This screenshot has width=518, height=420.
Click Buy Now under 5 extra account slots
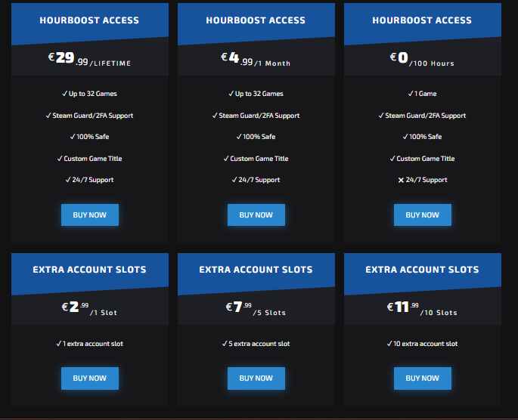(x=256, y=378)
